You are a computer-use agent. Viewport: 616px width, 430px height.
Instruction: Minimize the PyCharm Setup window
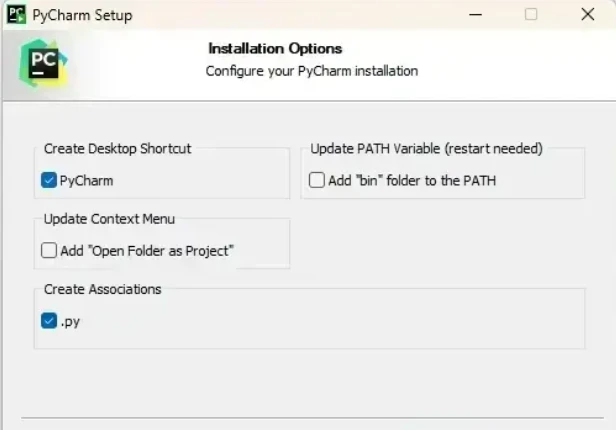[475, 15]
